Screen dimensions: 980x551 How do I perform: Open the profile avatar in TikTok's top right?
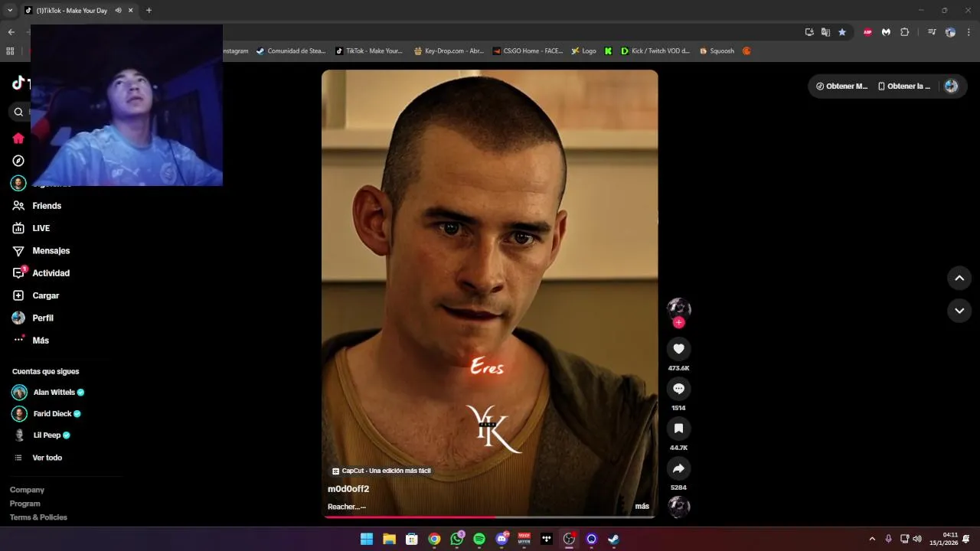pyautogui.click(x=951, y=86)
